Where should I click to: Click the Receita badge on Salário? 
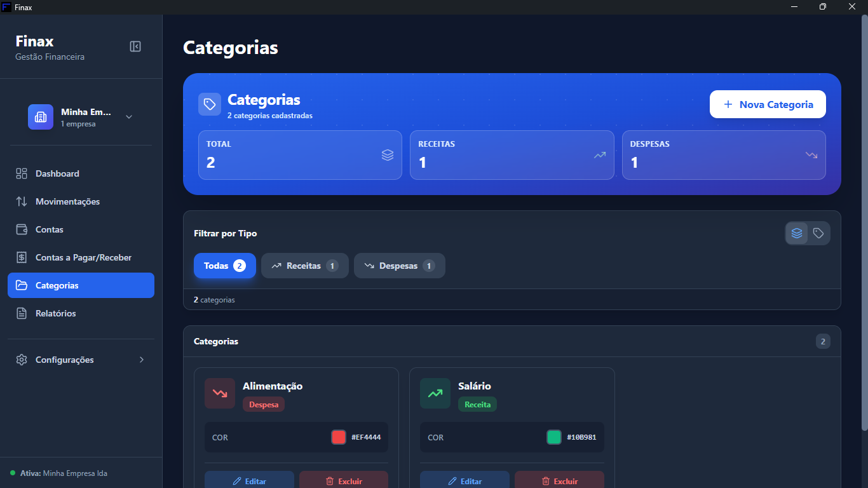[478, 404]
